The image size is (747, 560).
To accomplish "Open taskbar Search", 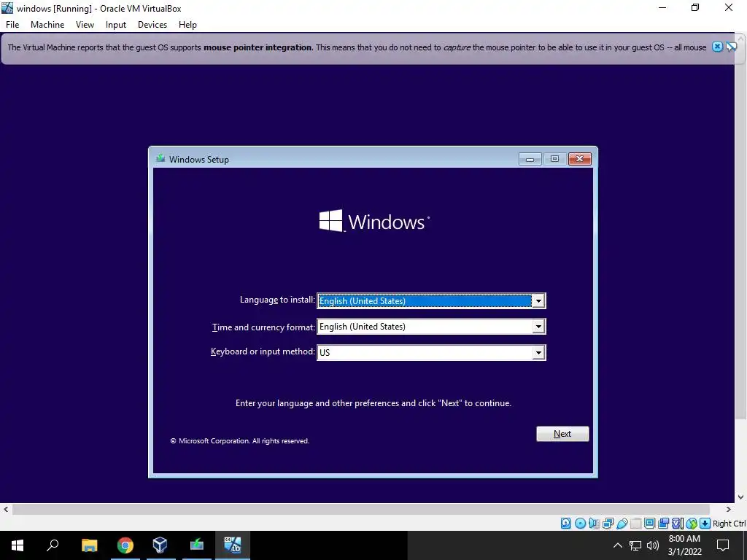I will [x=53, y=545].
